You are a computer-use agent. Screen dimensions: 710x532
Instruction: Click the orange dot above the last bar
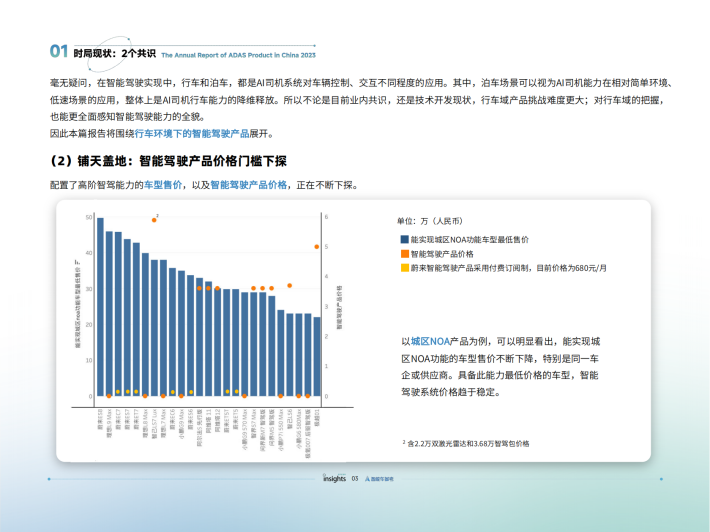318,246
